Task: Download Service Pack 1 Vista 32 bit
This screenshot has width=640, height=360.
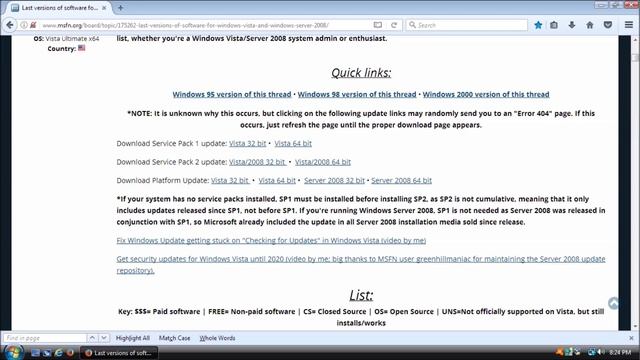Action: pos(247,143)
